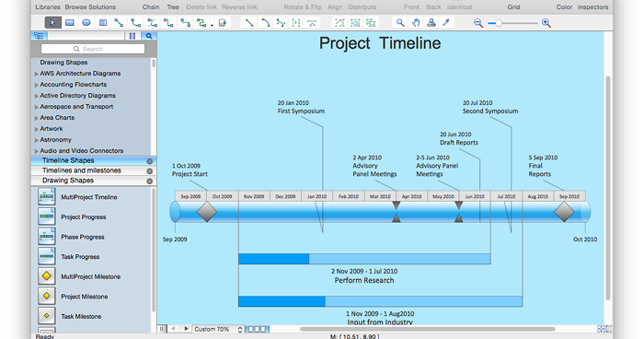Choose the rectangle shape tool

(x=70, y=23)
